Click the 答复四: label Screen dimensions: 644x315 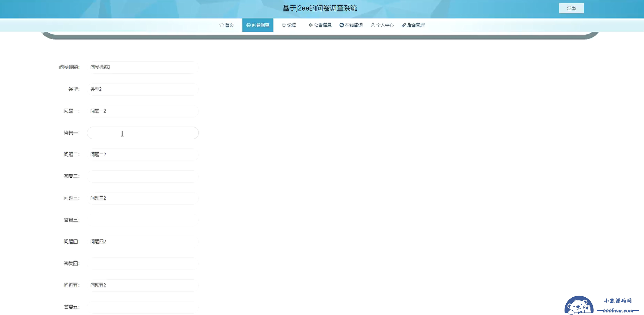pyautogui.click(x=72, y=263)
